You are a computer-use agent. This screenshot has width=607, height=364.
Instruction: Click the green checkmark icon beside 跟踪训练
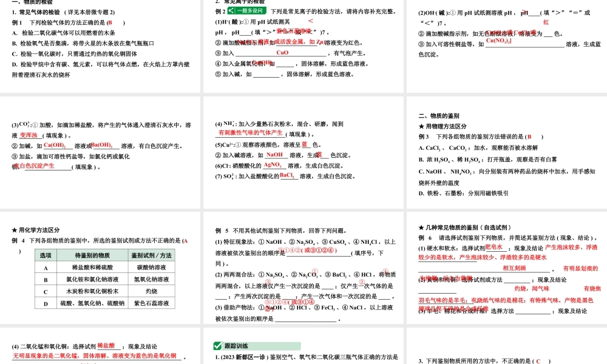click(x=217, y=346)
